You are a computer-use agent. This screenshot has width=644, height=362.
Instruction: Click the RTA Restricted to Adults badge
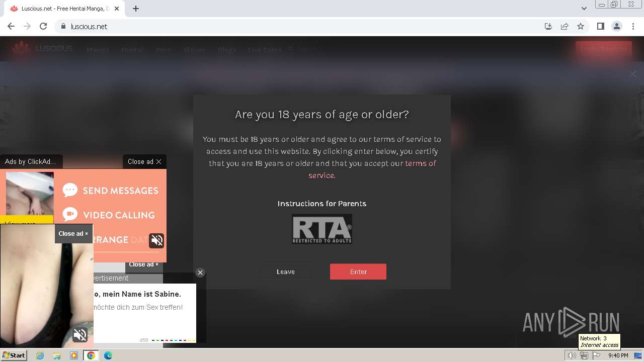click(x=322, y=229)
